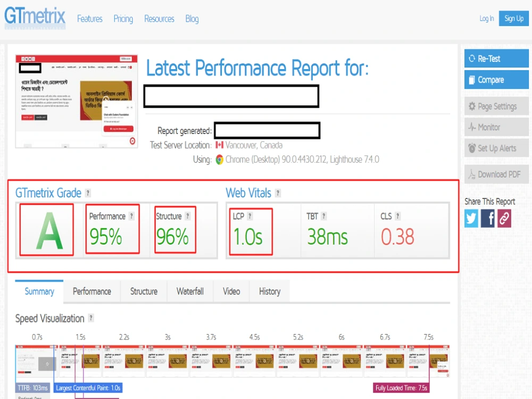Click the help icon beside Speed Visualization
This screenshot has height=399, width=532.
click(x=91, y=318)
